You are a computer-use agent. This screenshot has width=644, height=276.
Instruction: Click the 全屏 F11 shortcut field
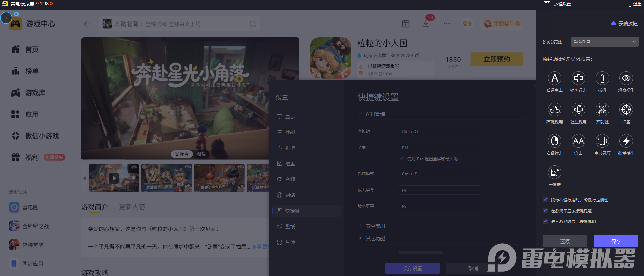(x=439, y=148)
